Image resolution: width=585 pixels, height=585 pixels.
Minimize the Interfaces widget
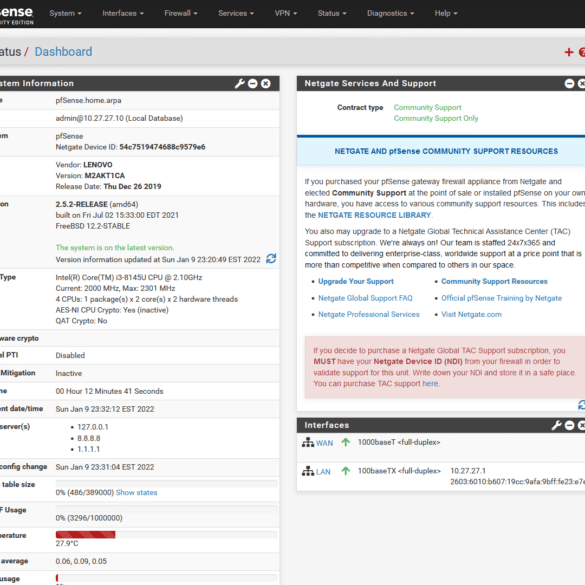[x=569, y=425]
